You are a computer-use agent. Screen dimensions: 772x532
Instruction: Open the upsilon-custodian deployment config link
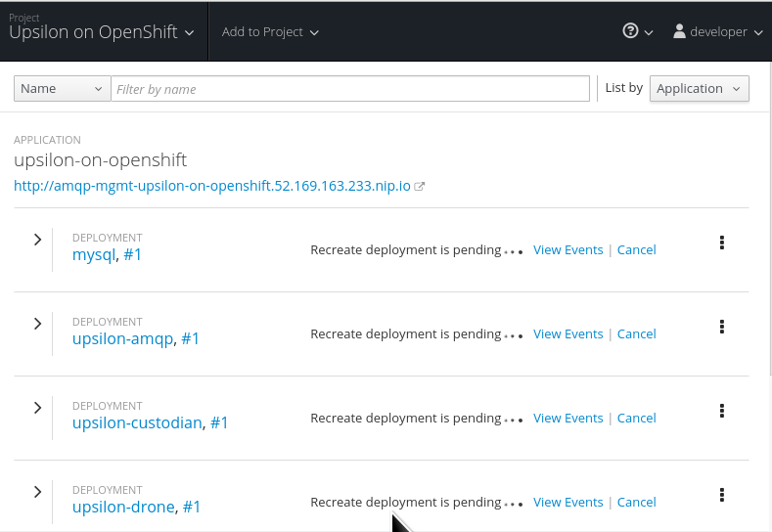coord(137,423)
